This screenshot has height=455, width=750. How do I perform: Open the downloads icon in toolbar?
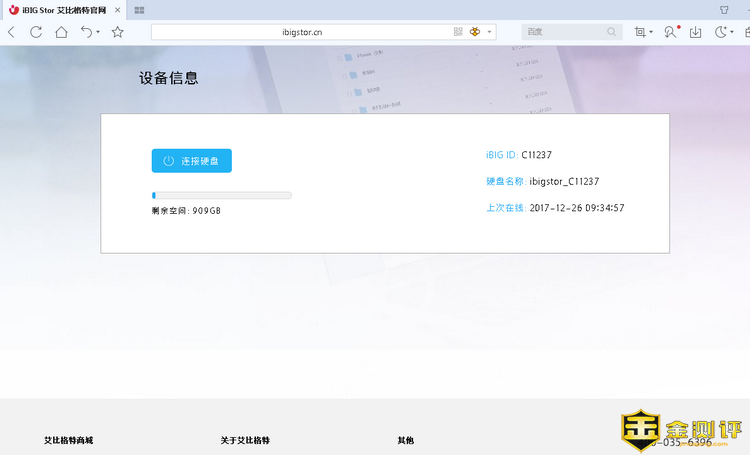[695, 32]
